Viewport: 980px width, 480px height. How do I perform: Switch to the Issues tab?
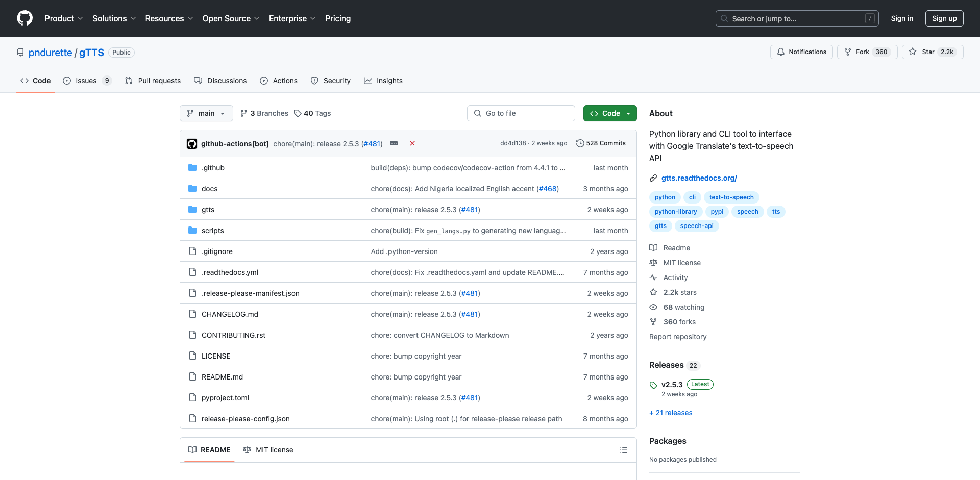tap(87, 81)
